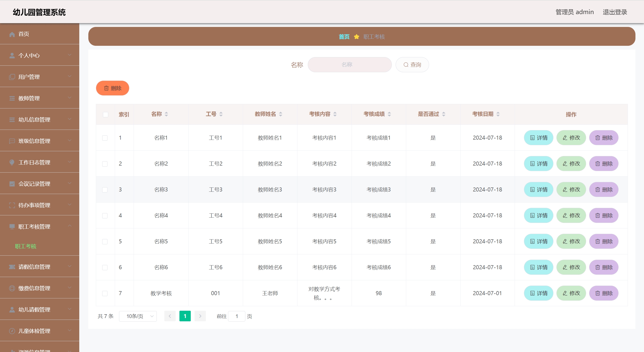
Task: Click sort arrows on 考核成绩 column
Action: 389,114
